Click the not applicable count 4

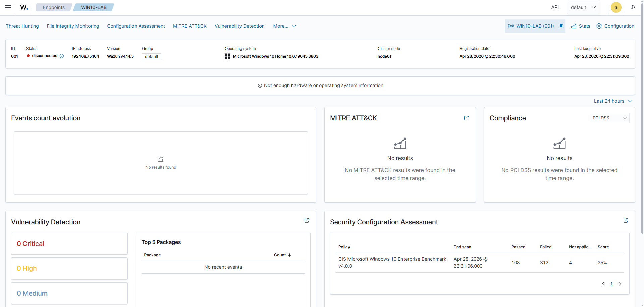pos(570,263)
